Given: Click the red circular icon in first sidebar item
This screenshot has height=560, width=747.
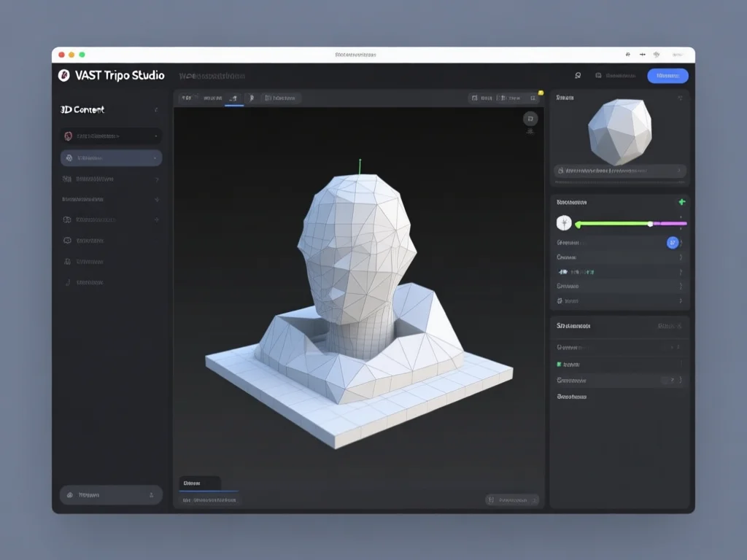Looking at the screenshot, I should [x=69, y=136].
